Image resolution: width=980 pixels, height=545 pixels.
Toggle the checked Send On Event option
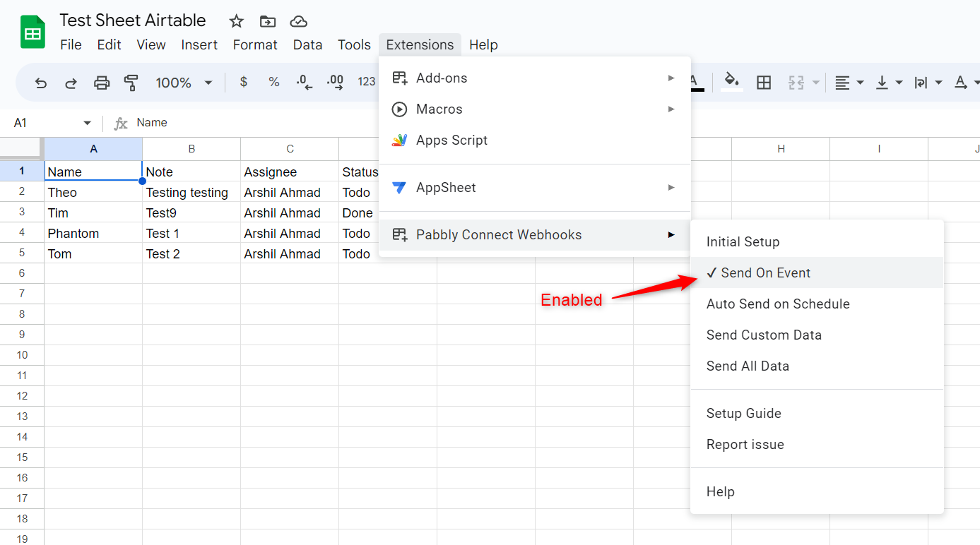tap(817, 272)
